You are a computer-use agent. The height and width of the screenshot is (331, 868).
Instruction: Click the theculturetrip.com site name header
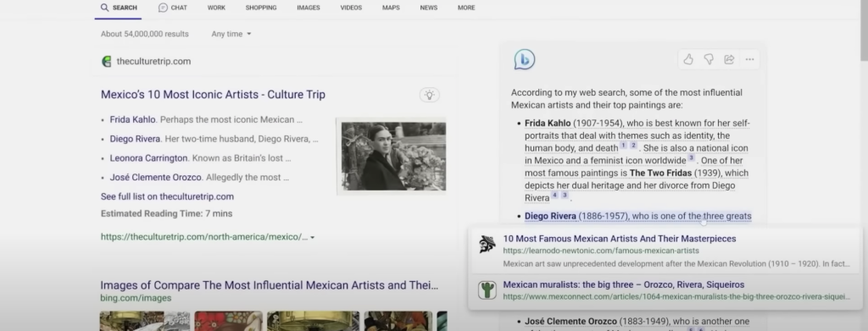153,61
